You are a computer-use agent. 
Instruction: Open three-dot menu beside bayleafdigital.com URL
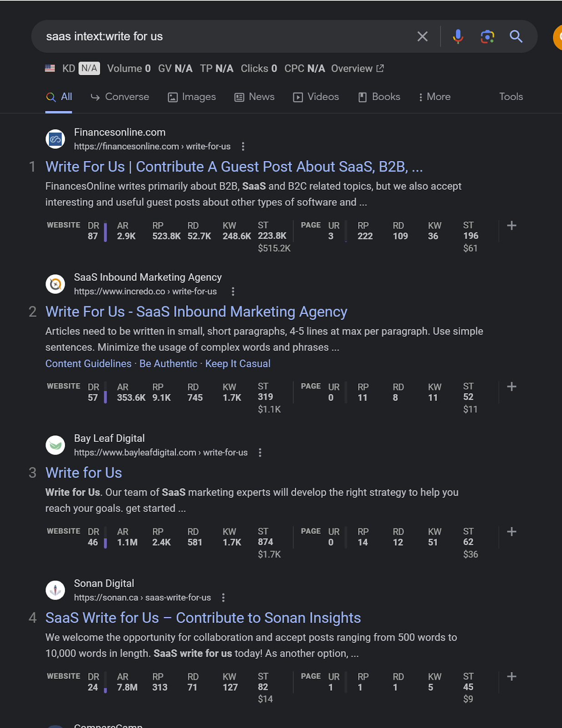[x=260, y=453]
